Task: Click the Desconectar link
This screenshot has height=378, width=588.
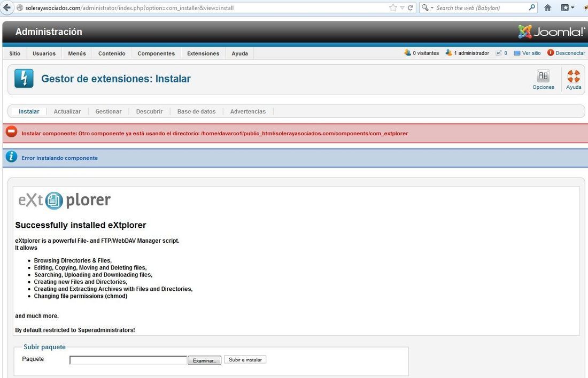Action: [570, 53]
